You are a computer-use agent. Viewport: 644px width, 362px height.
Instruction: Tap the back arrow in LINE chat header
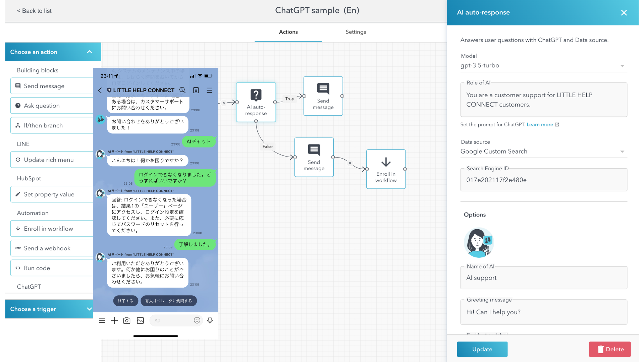100,90
